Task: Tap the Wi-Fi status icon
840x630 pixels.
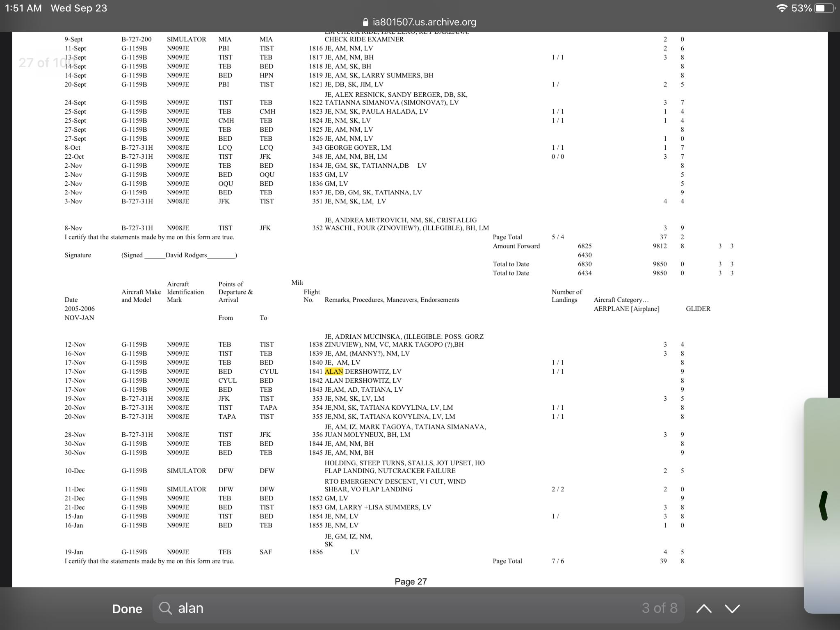Action: coord(783,8)
